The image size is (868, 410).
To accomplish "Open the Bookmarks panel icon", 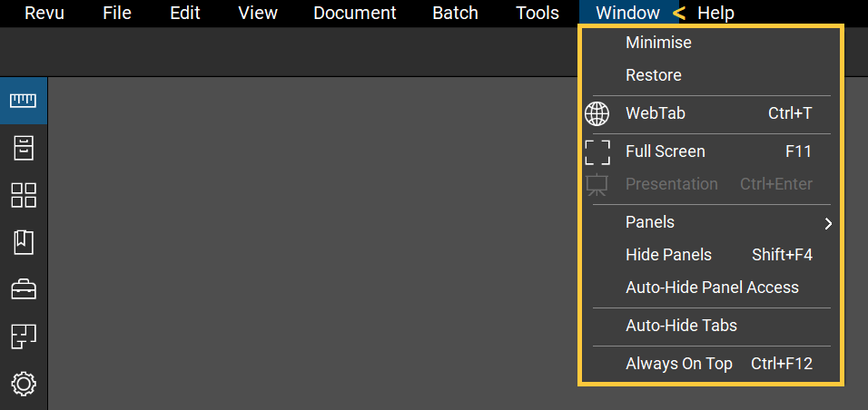I will [x=23, y=242].
